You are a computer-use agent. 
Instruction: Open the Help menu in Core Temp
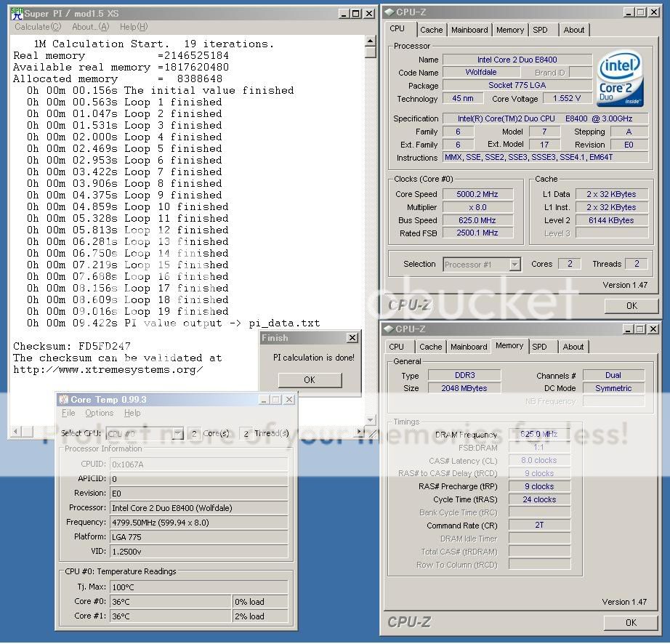click(132, 413)
